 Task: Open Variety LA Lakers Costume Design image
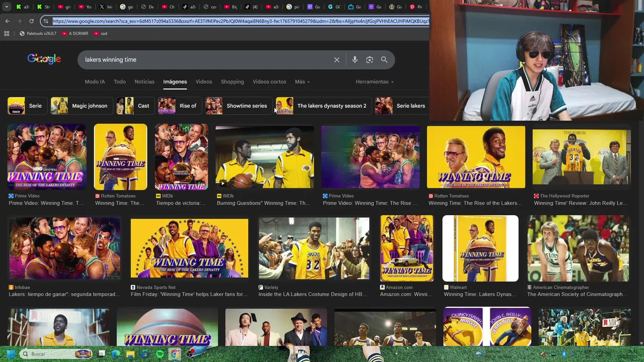(314, 248)
